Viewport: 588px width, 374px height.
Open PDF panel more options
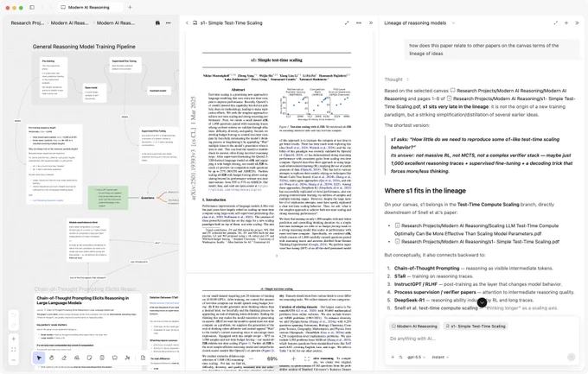click(x=359, y=22)
